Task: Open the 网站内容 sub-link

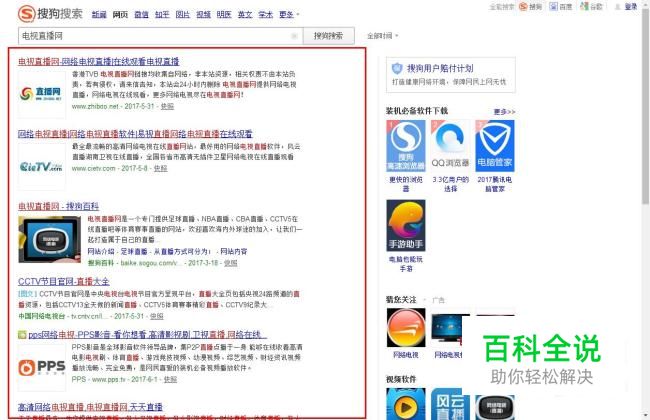Action: point(234,252)
